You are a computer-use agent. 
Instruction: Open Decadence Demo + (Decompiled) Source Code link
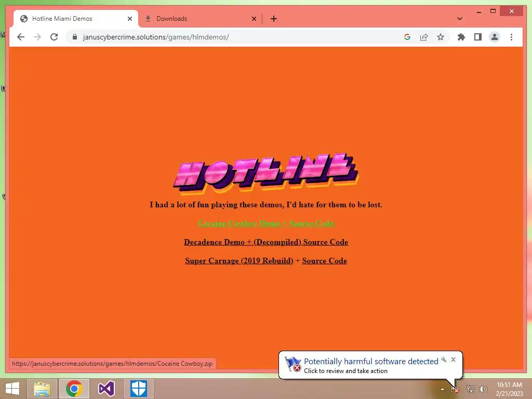point(266,242)
